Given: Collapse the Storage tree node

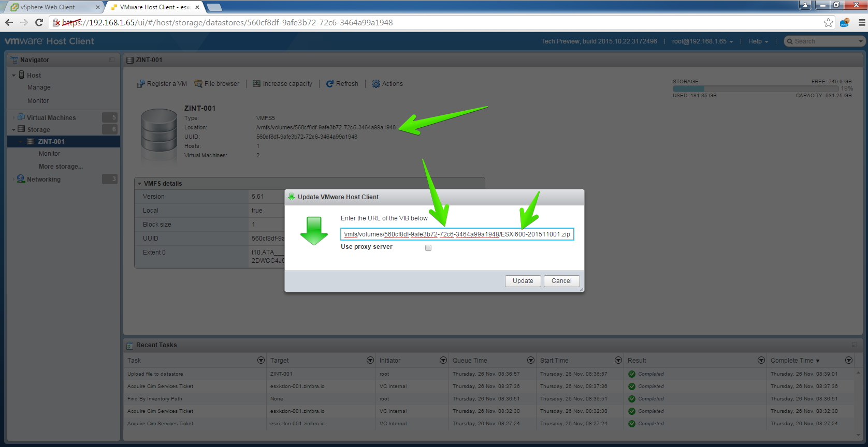Looking at the screenshot, I should [13, 130].
